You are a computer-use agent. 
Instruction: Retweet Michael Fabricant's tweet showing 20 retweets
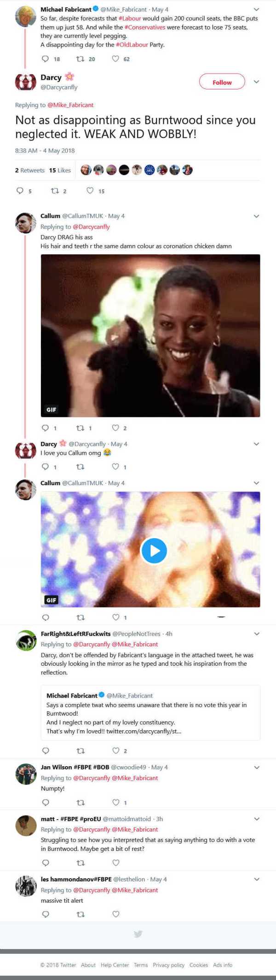pyautogui.click(x=80, y=59)
